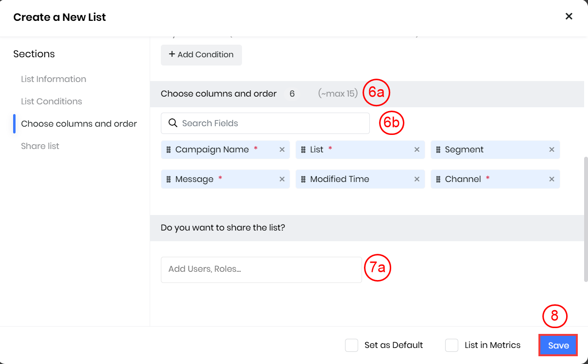Open the Share list section
This screenshot has height=364, width=588.
(40, 146)
